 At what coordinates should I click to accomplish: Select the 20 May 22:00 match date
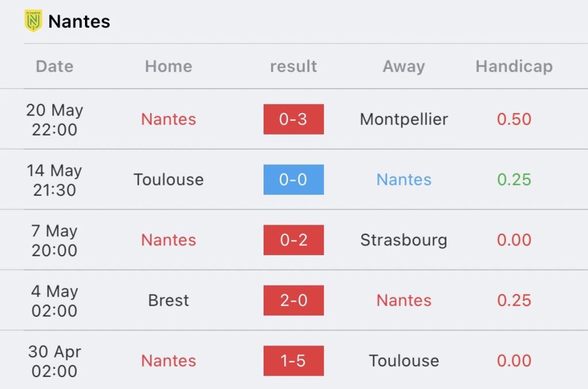click(x=55, y=120)
